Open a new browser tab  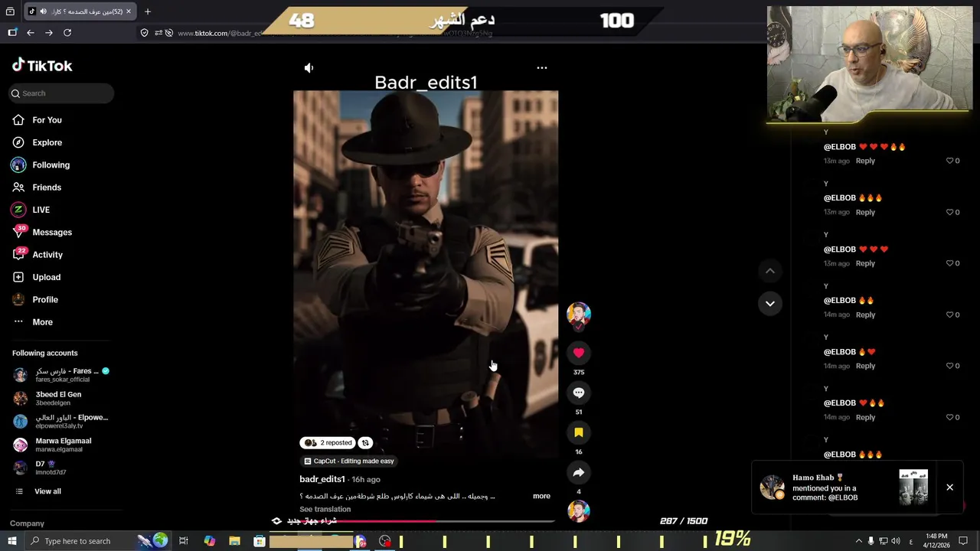(x=148, y=11)
